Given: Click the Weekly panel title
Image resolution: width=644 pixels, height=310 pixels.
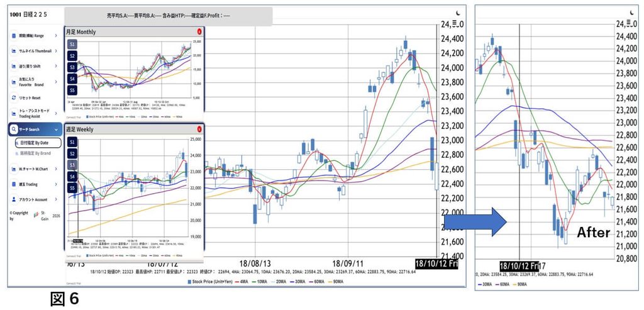Looking at the screenshot, I should 80,130.
